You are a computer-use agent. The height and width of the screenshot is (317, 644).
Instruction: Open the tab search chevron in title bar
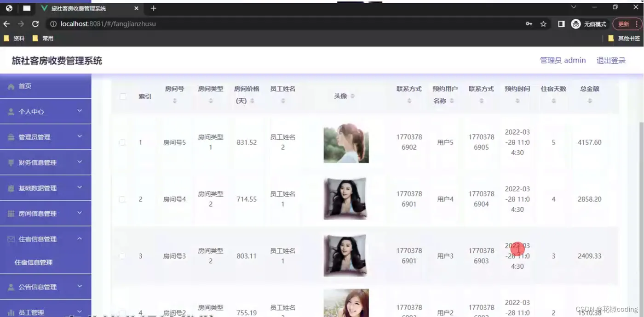tap(574, 7)
